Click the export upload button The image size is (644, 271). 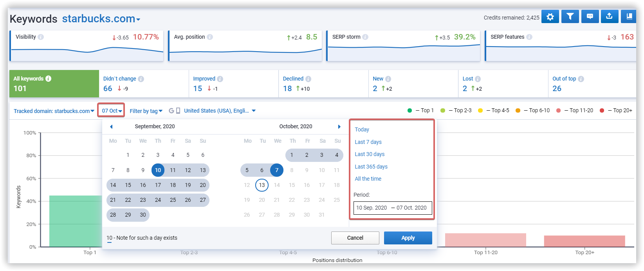pos(609,16)
